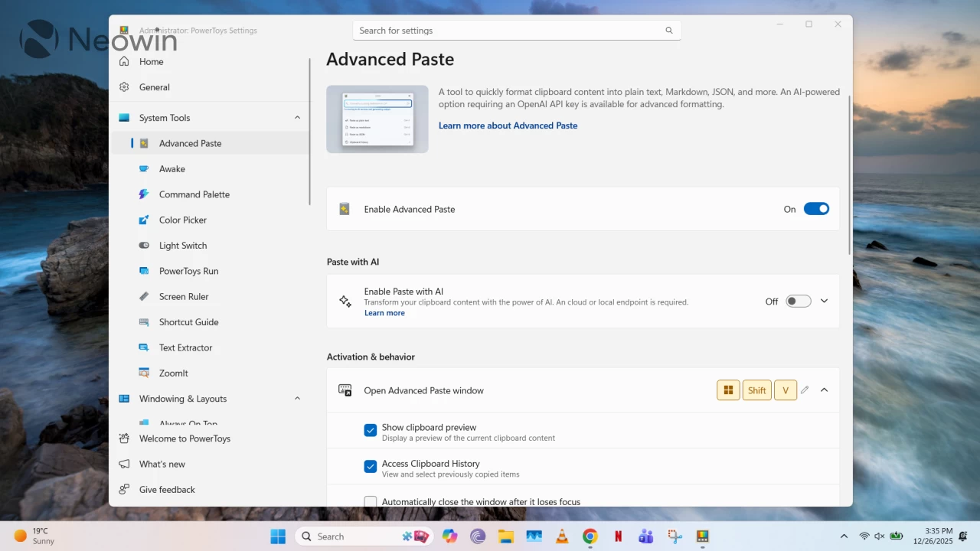The height and width of the screenshot is (551, 980).
Task: Click the ZoomIt icon
Action: coord(144,373)
